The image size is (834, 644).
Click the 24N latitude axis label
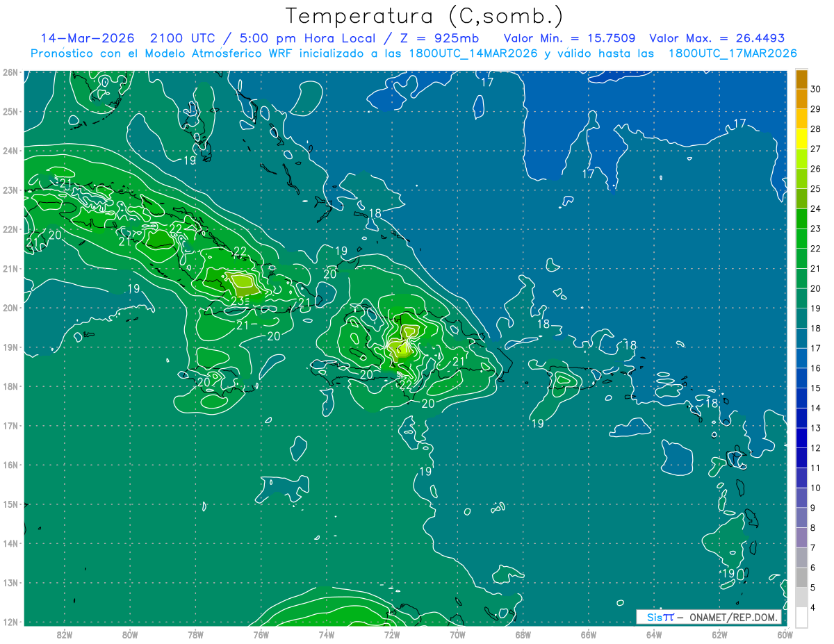tap(10, 151)
